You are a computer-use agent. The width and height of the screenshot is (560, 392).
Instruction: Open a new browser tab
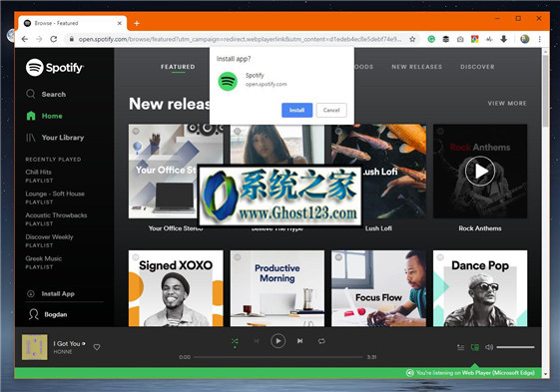tap(137, 23)
